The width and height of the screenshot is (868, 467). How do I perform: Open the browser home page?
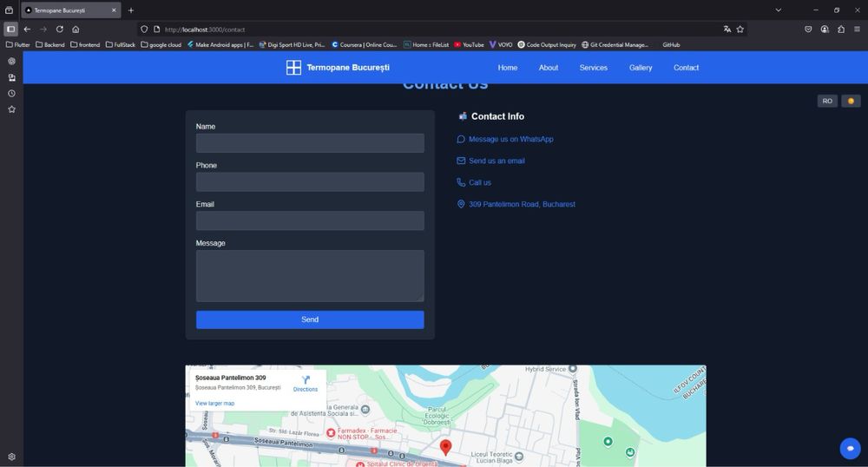click(x=76, y=30)
